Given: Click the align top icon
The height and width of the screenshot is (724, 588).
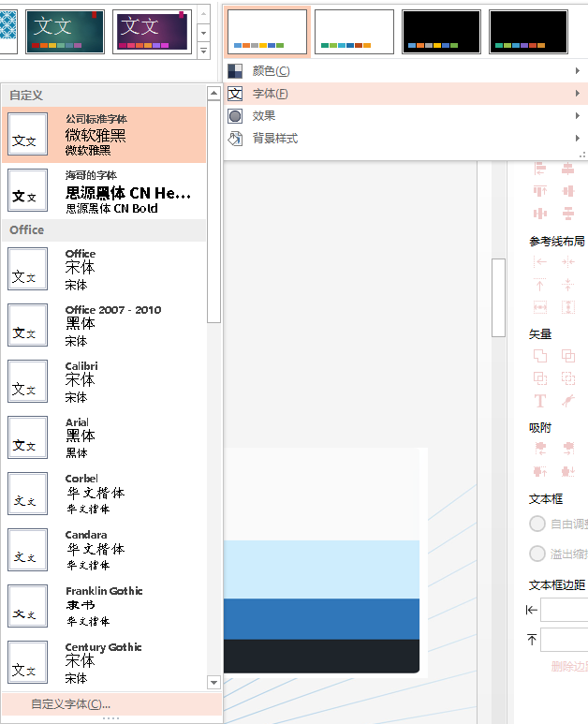Looking at the screenshot, I should coord(540,191).
